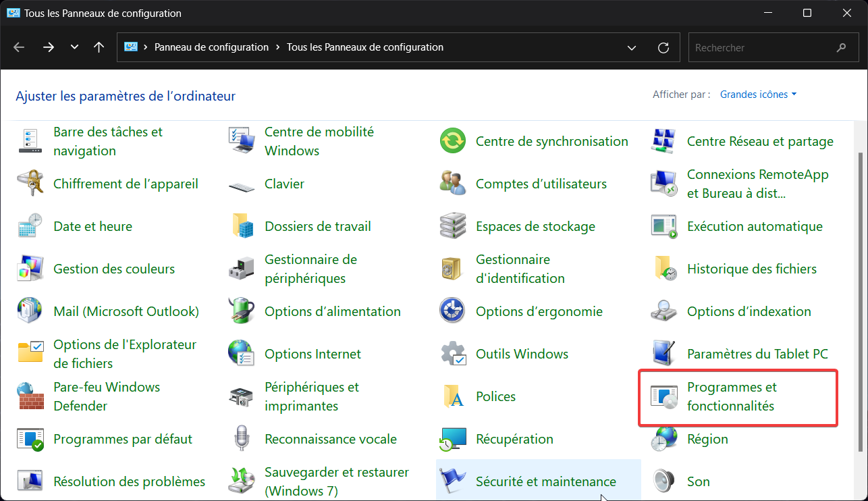Expand the root chevron before Panneau de configuration

point(146,48)
